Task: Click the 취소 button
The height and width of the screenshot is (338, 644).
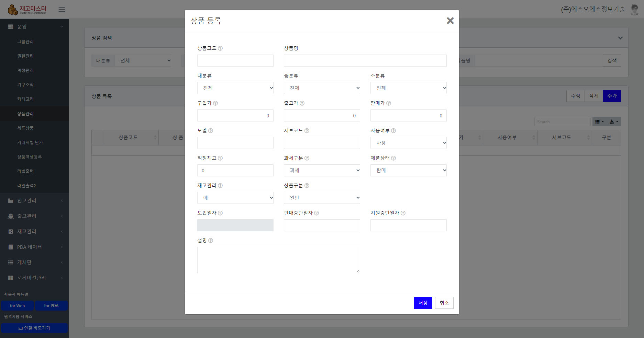Action: (444, 303)
